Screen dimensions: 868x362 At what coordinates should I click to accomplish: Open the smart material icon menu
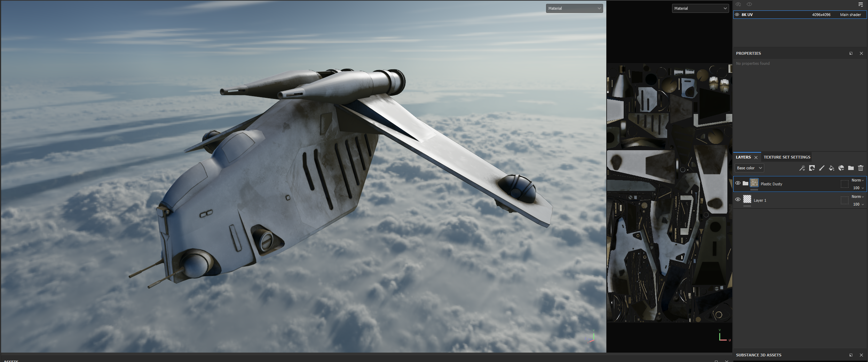click(x=841, y=168)
